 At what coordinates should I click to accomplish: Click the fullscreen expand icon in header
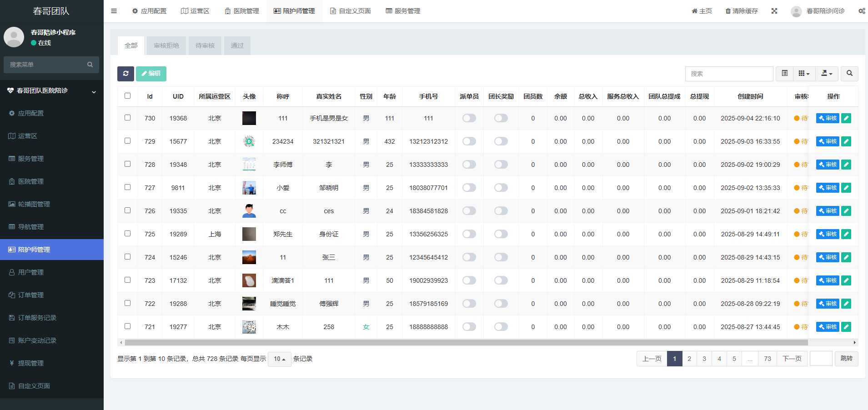tap(774, 11)
